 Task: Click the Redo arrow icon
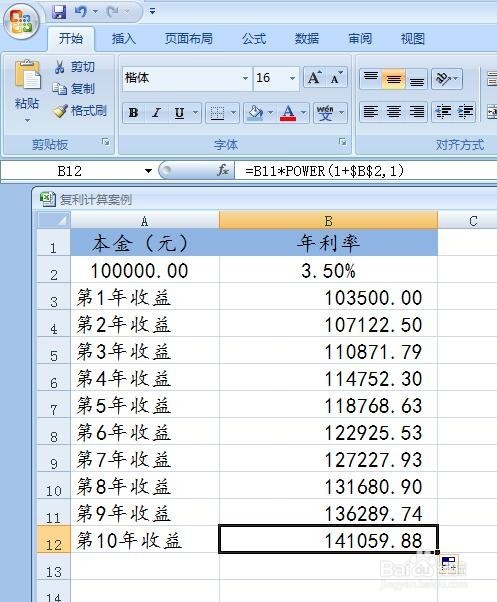(113, 12)
